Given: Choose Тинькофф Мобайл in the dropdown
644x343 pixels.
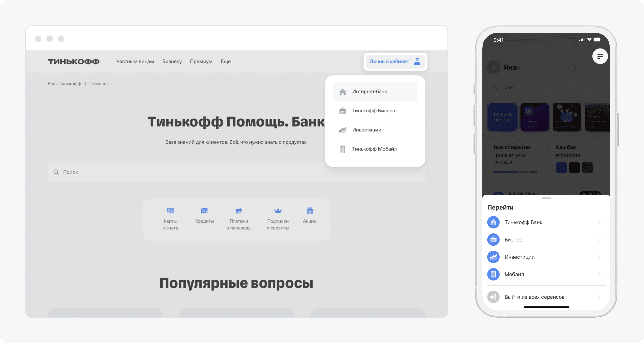Looking at the screenshot, I should [x=375, y=149].
